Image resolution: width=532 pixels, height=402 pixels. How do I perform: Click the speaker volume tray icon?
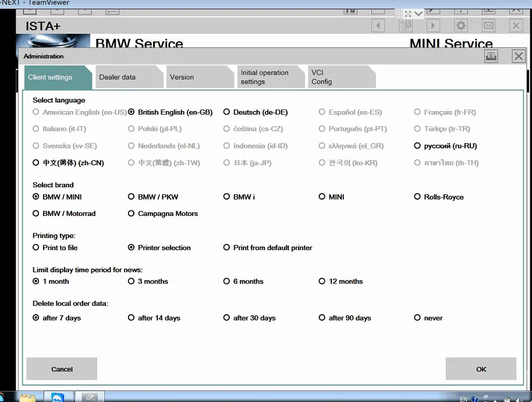[x=519, y=400]
